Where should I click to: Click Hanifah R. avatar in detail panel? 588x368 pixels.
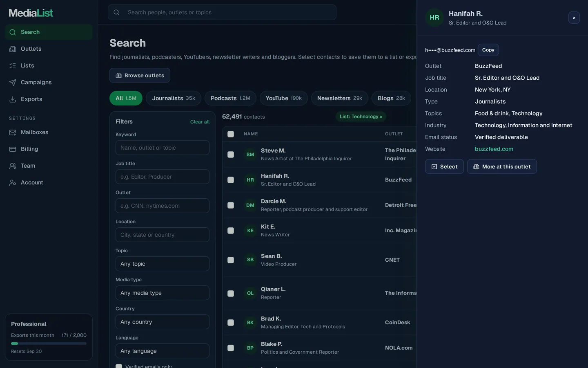(x=434, y=18)
